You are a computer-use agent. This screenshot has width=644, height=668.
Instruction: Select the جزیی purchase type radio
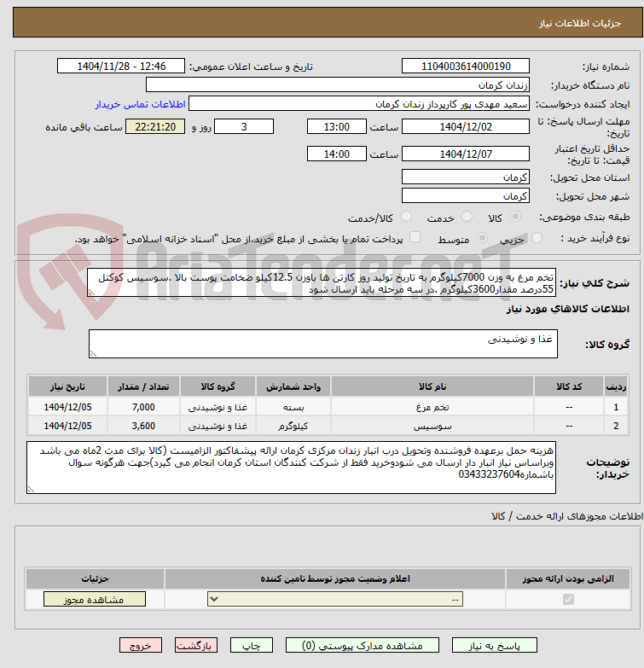[x=537, y=238]
